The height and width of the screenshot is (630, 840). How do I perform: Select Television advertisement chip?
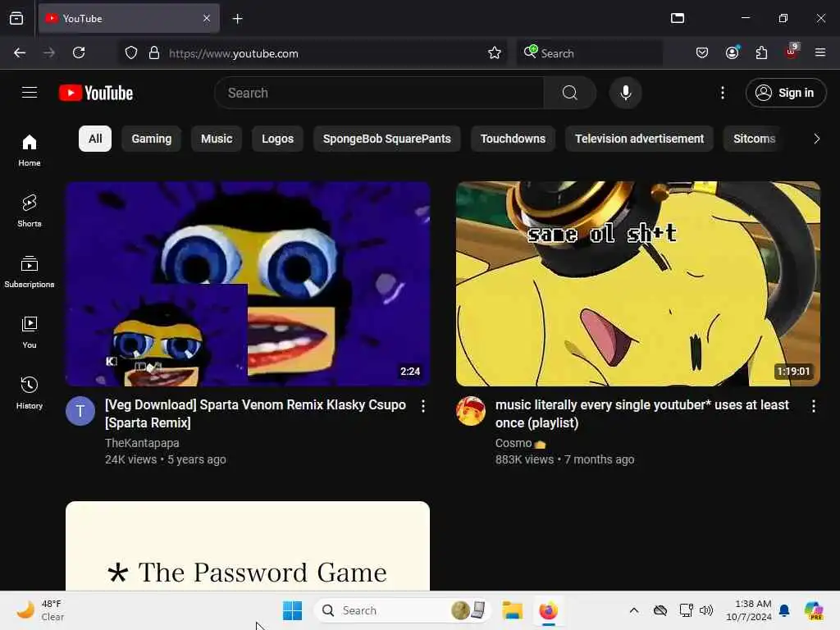[x=639, y=139]
